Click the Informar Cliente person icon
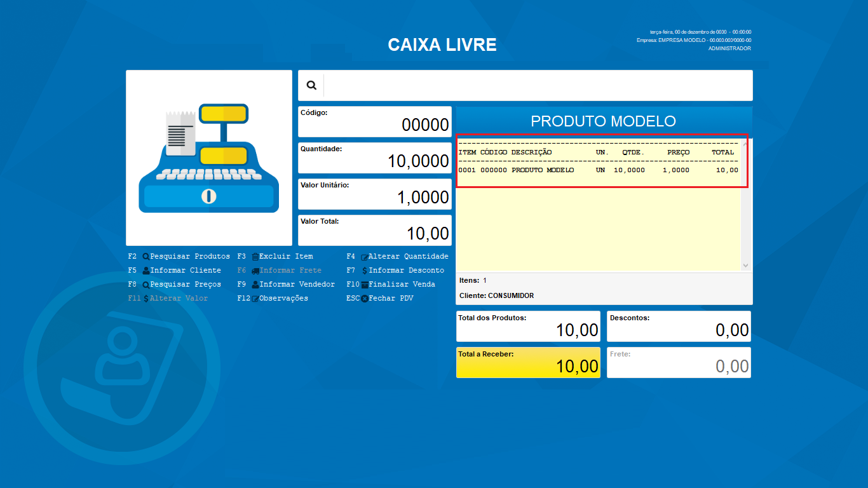Image resolution: width=868 pixels, height=488 pixels. coord(146,271)
